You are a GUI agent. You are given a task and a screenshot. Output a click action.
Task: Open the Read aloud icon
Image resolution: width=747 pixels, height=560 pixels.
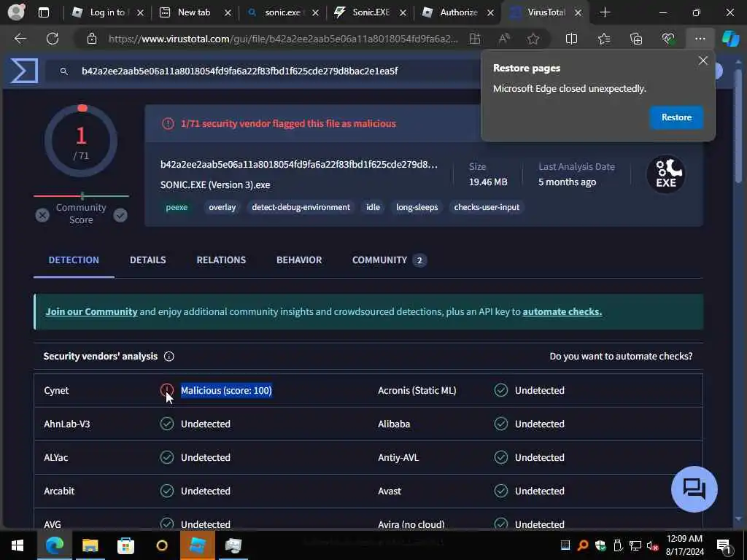pos(504,39)
